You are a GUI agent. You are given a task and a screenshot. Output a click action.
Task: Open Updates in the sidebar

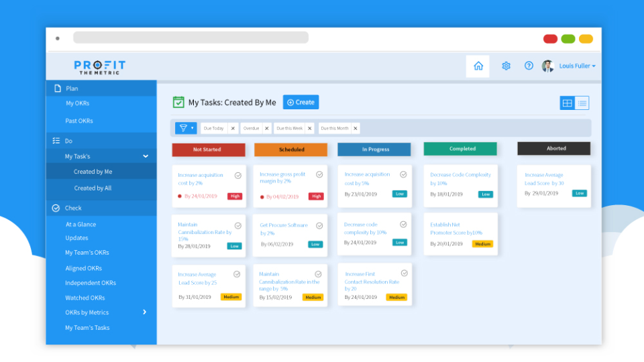tap(76, 238)
